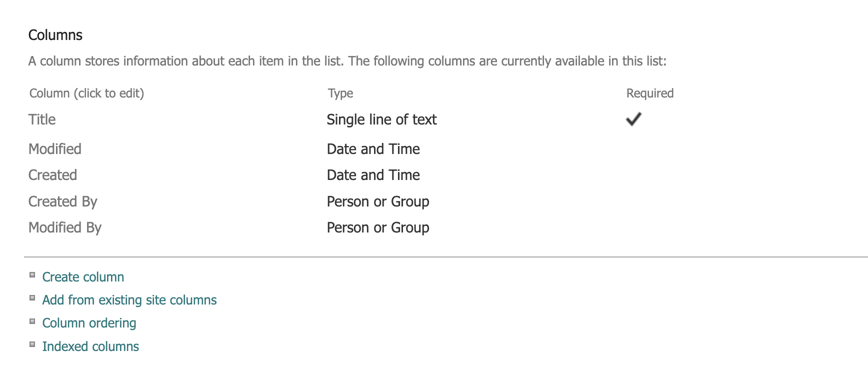
Task: Click Person or Group beside Created By
Action: tap(377, 201)
